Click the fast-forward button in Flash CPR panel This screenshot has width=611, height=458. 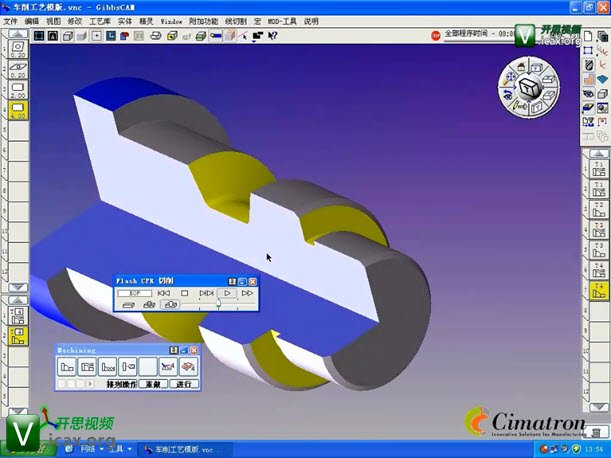(x=247, y=293)
